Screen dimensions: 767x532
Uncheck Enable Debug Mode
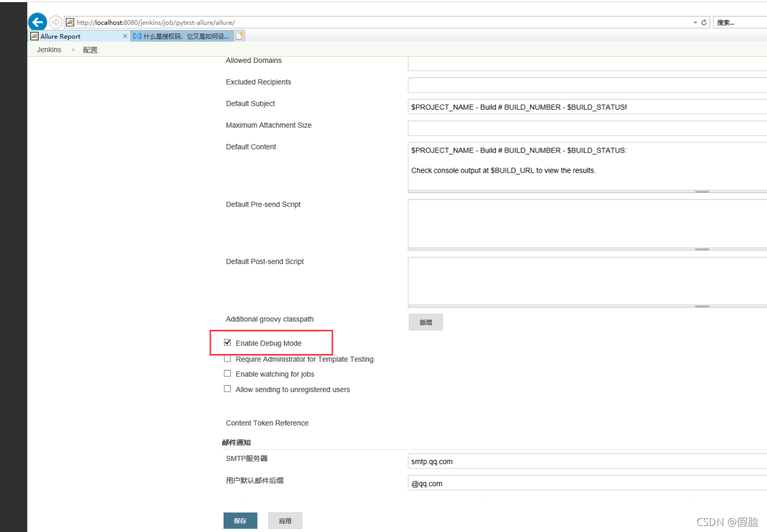click(x=227, y=342)
